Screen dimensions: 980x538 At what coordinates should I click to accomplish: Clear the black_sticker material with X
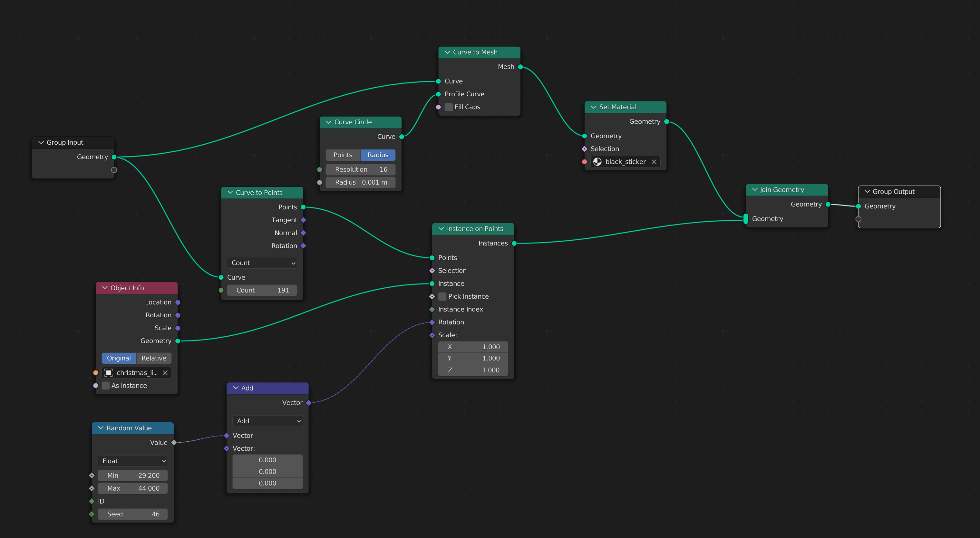point(654,162)
